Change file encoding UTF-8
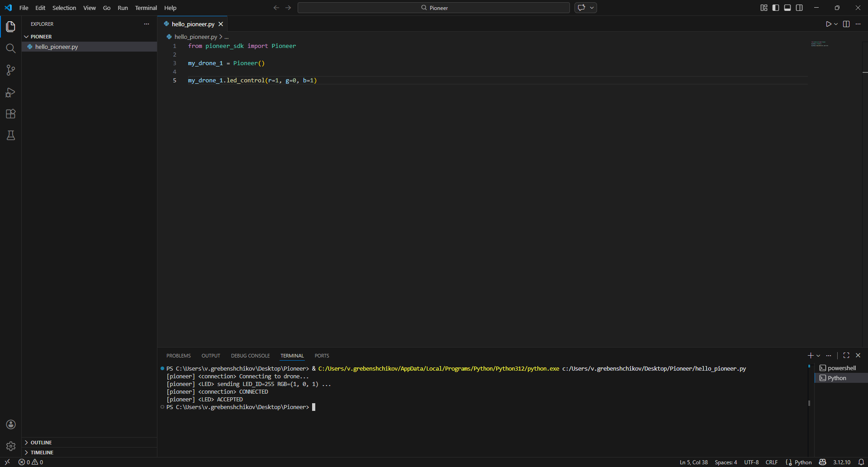This screenshot has height=467, width=868. (751, 462)
